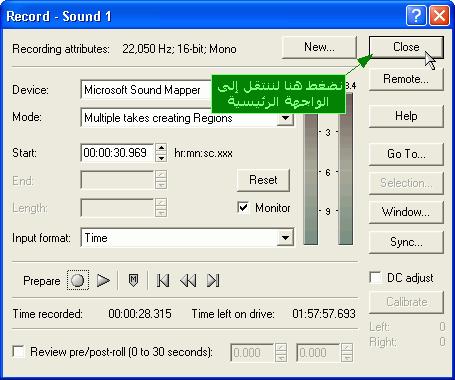Click the left level meter bar
Image resolution: width=455 pixels, height=380 pixels.
(x=311, y=178)
